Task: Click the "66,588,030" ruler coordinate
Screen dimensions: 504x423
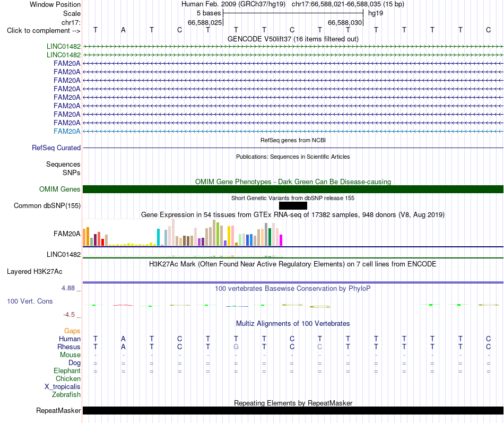Action: (345, 22)
